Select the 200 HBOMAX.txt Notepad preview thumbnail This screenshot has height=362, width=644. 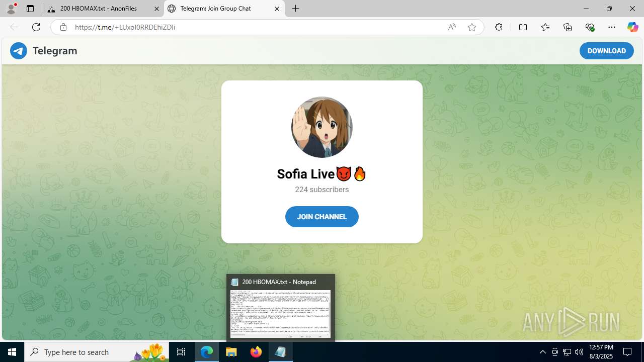click(x=281, y=314)
